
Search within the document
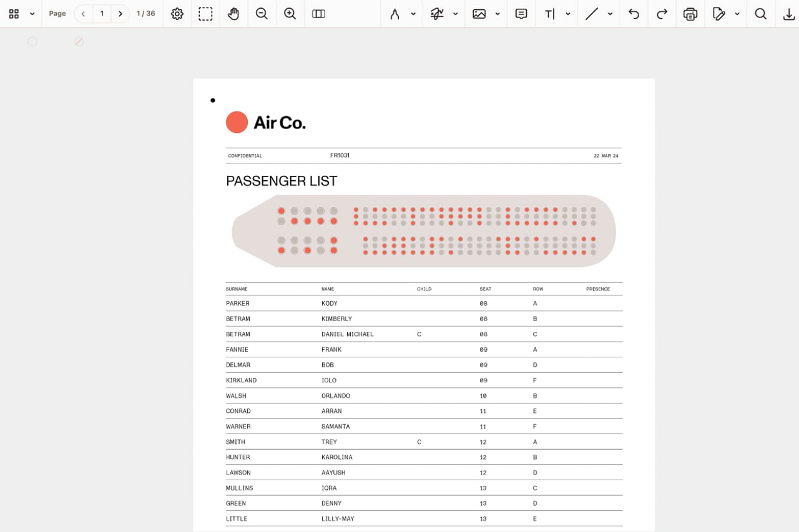(x=760, y=14)
